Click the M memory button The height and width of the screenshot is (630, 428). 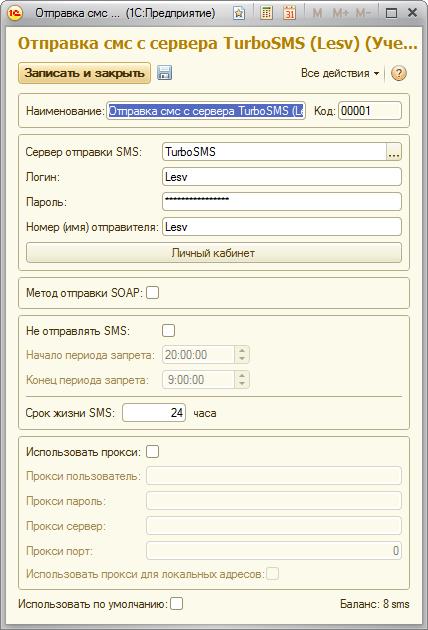tap(317, 13)
